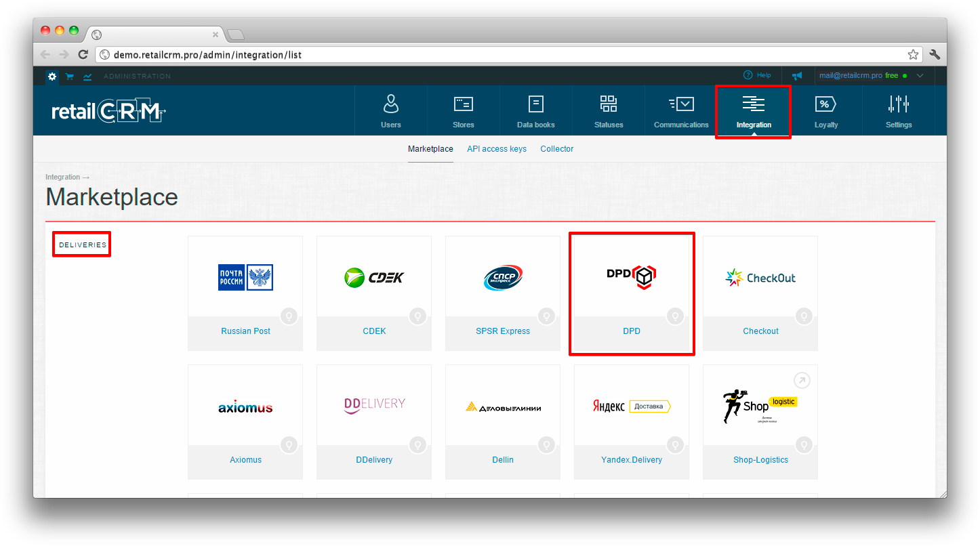Screen dimensions: 980x546
Task: Toggle the lightbulb on the CDEK card
Action: 418,316
